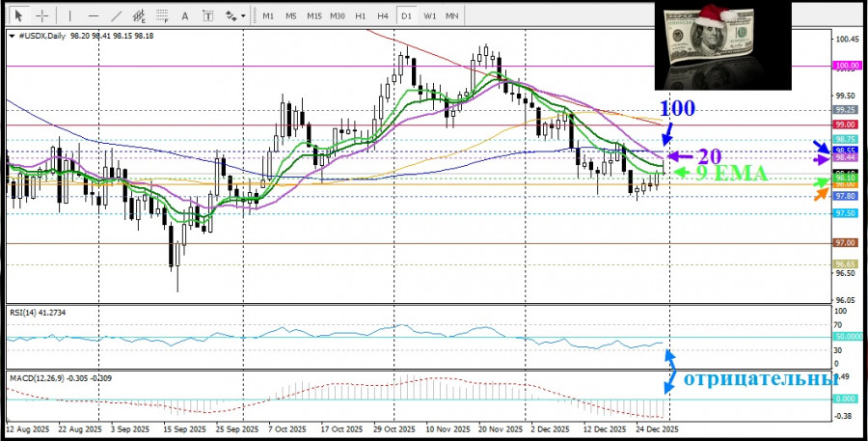Select the arrow cursor tool

click(x=17, y=16)
